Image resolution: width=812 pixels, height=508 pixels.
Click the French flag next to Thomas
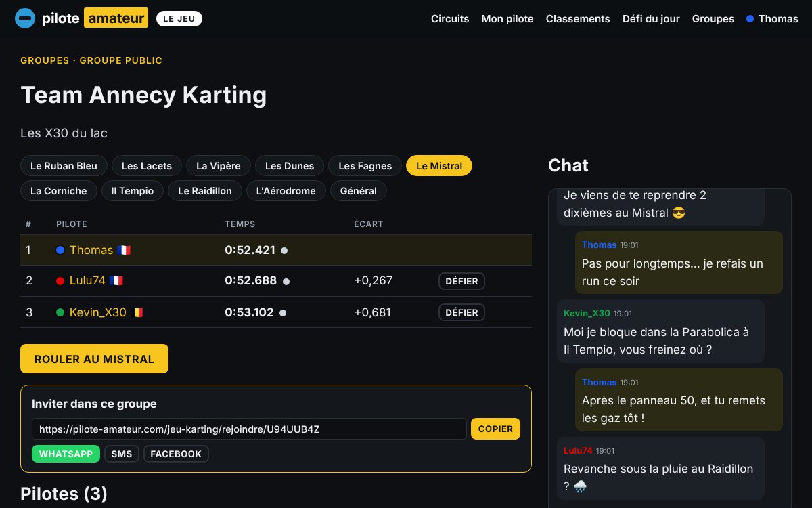[x=124, y=250]
